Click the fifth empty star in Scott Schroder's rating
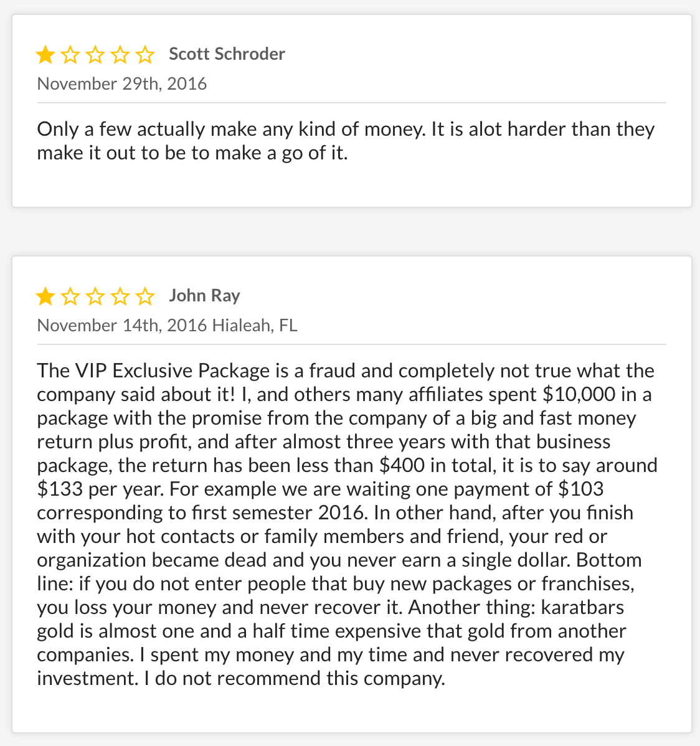The height and width of the screenshot is (746, 700). tap(144, 55)
